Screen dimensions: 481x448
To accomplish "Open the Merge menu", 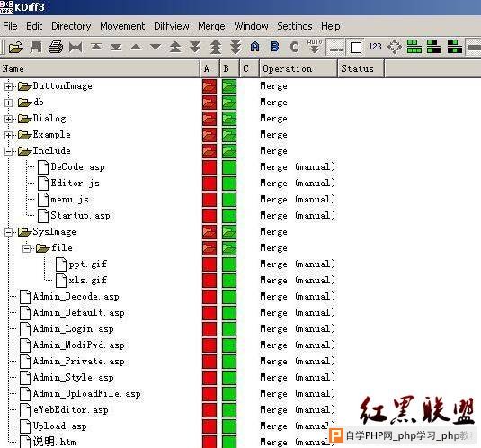I will (211, 27).
